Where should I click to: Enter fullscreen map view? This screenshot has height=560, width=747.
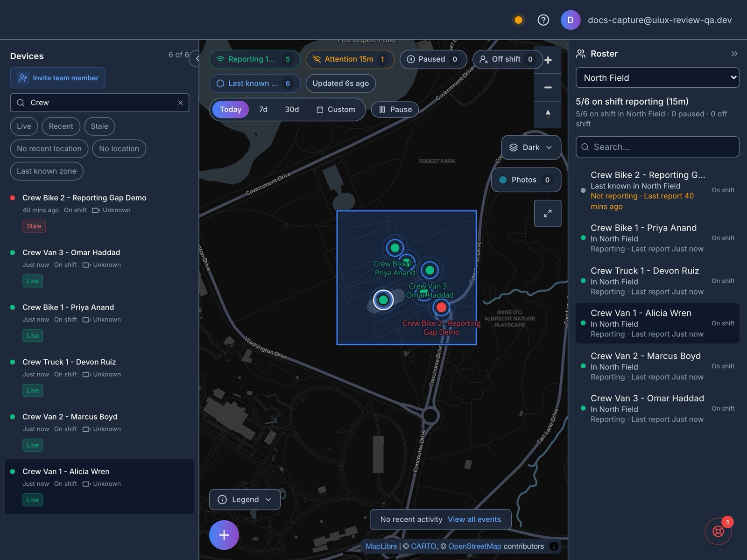[548, 213]
